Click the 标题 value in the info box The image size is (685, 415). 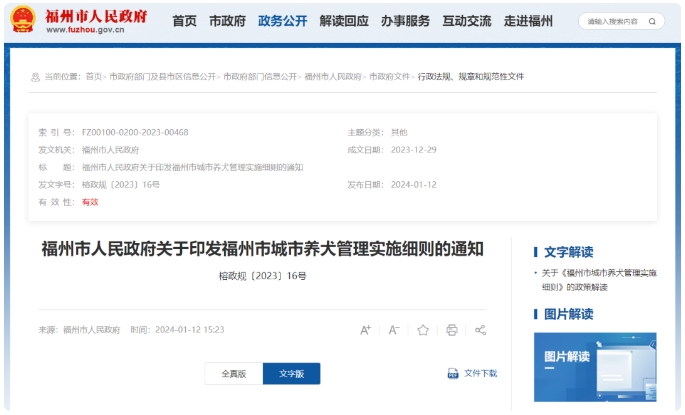(192, 167)
